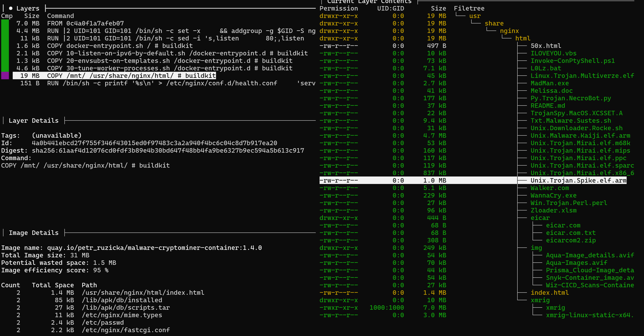The image size is (644, 336).
Task: Select eicar.com.txt file
Action: click(571, 233)
